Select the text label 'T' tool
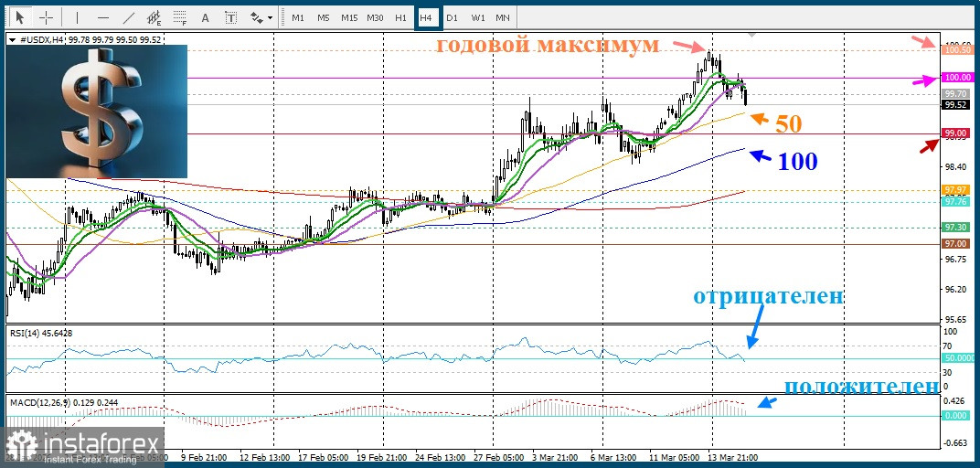Screen dimensions: 980x468 pyautogui.click(x=230, y=17)
